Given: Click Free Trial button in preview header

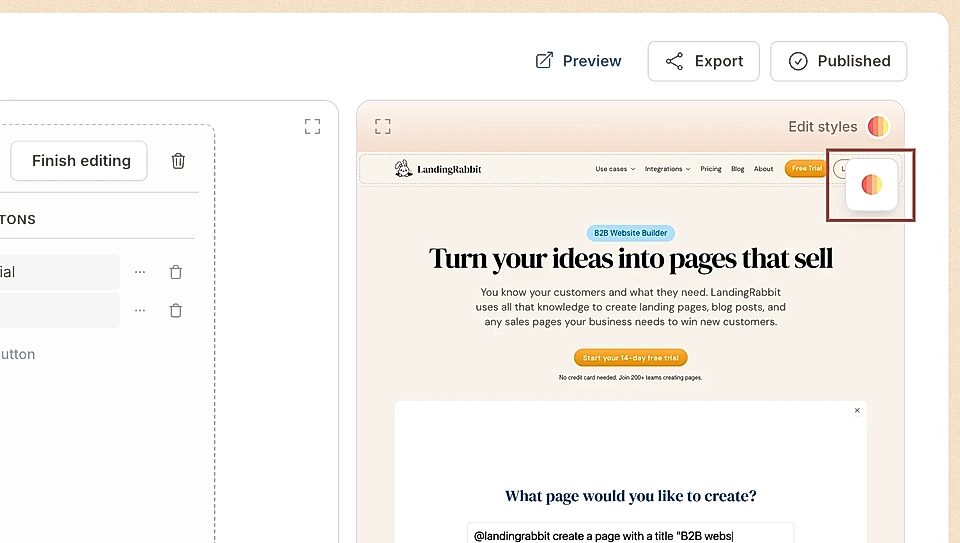Looking at the screenshot, I should 806,168.
